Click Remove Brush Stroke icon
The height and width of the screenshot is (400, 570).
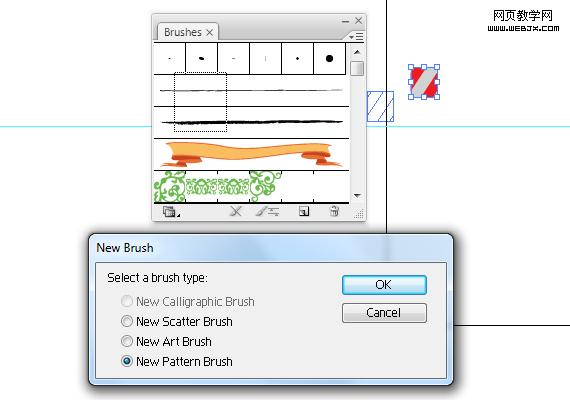point(236,211)
